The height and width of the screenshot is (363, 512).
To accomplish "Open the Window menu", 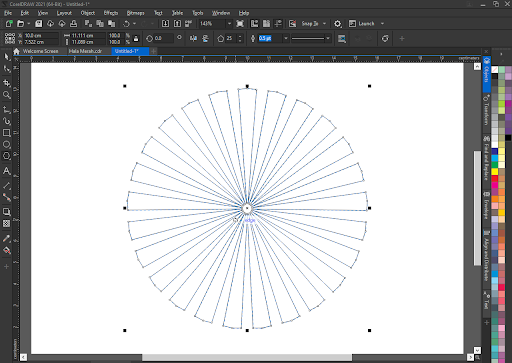I will tap(221, 13).
